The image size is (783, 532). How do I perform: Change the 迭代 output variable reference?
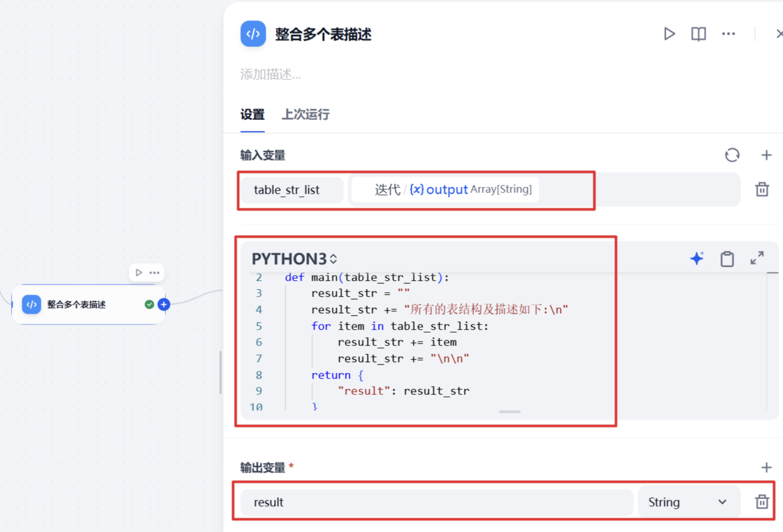pos(445,189)
